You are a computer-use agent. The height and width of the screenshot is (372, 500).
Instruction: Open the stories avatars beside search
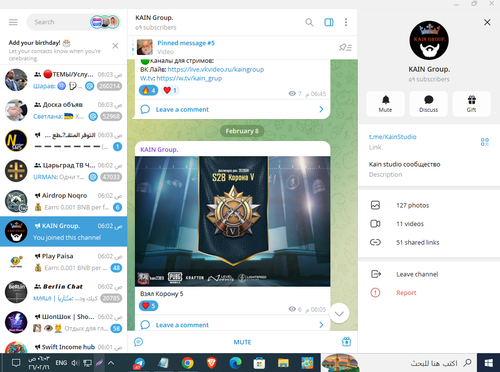(x=105, y=22)
